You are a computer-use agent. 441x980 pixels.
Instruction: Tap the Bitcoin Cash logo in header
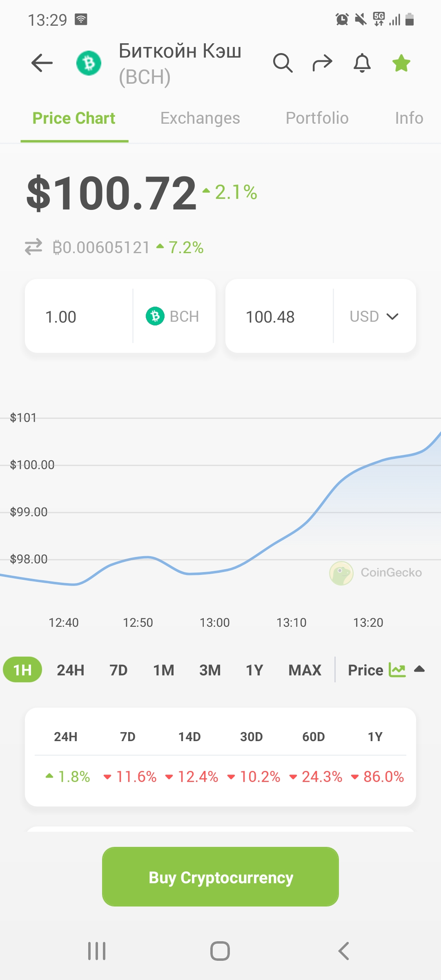coord(89,63)
